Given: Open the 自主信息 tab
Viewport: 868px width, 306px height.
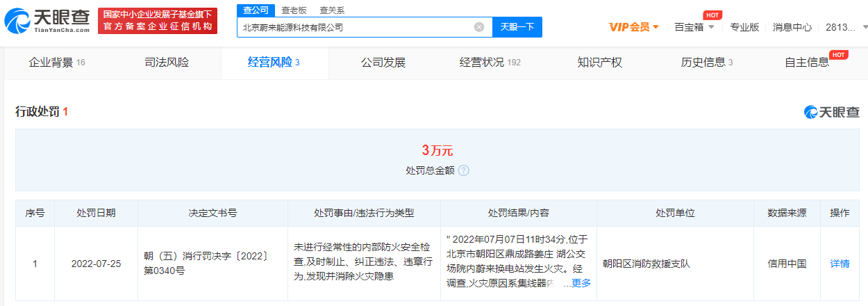Looking at the screenshot, I should 807,63.
